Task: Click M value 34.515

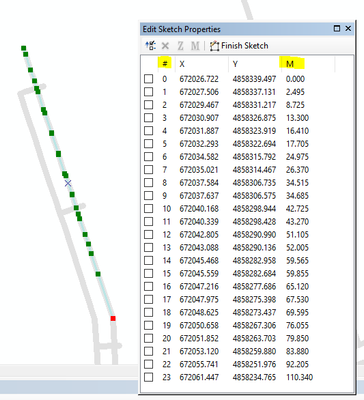Action: point(297,183)
